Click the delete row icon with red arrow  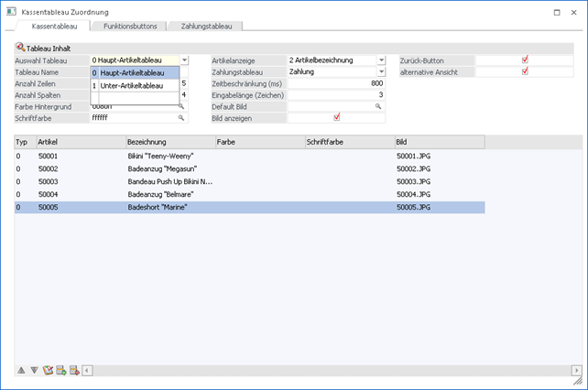coord(74,370)
